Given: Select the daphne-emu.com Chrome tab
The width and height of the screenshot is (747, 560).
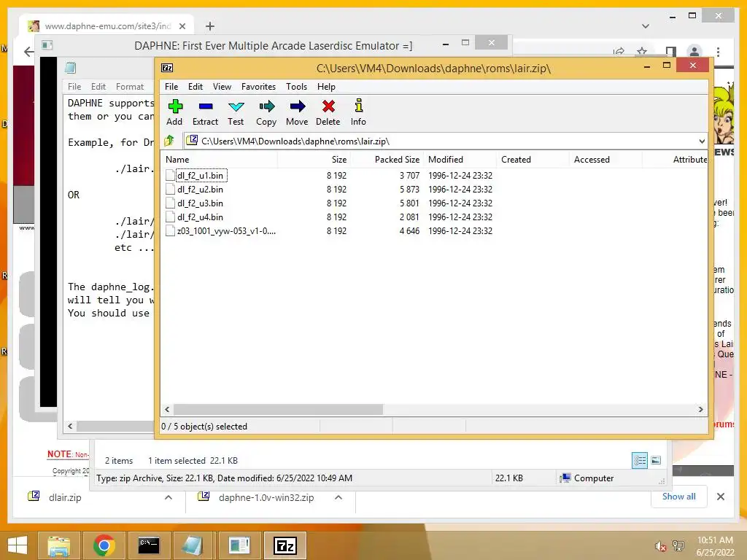Looking at the screenshot, I should (x=107, y=26).
